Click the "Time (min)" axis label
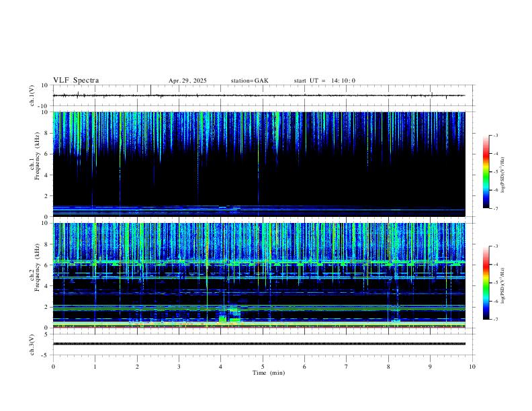Viewport: 532px width, 411px height. coord(269,373)
